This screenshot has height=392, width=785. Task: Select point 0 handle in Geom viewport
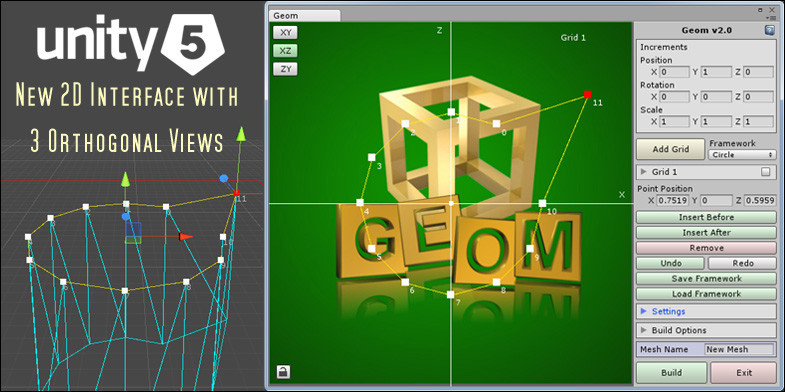point(496,124)
